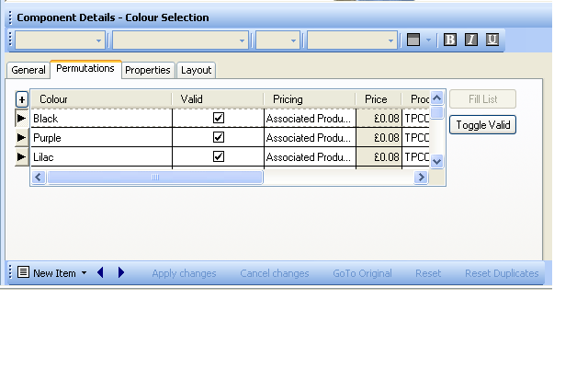Open the window layout icon dropdown arrow
Screen dimensions: 588x368
pyautogui.click(x=428, y=40)
